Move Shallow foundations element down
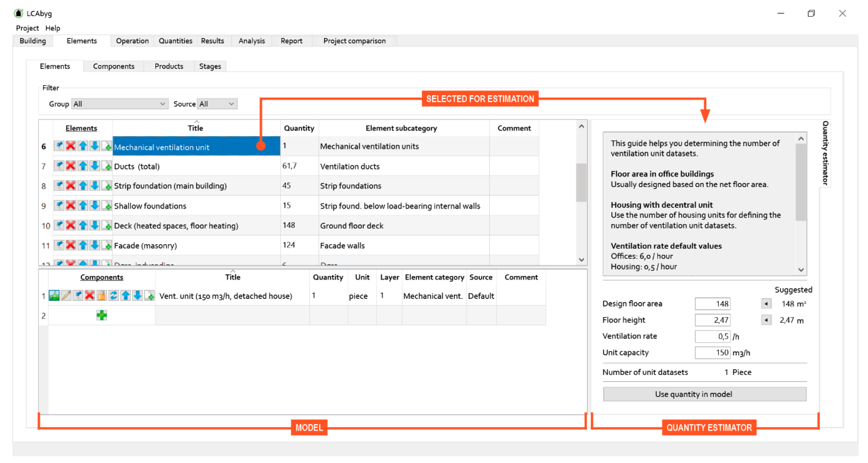 tap(95, 206)
